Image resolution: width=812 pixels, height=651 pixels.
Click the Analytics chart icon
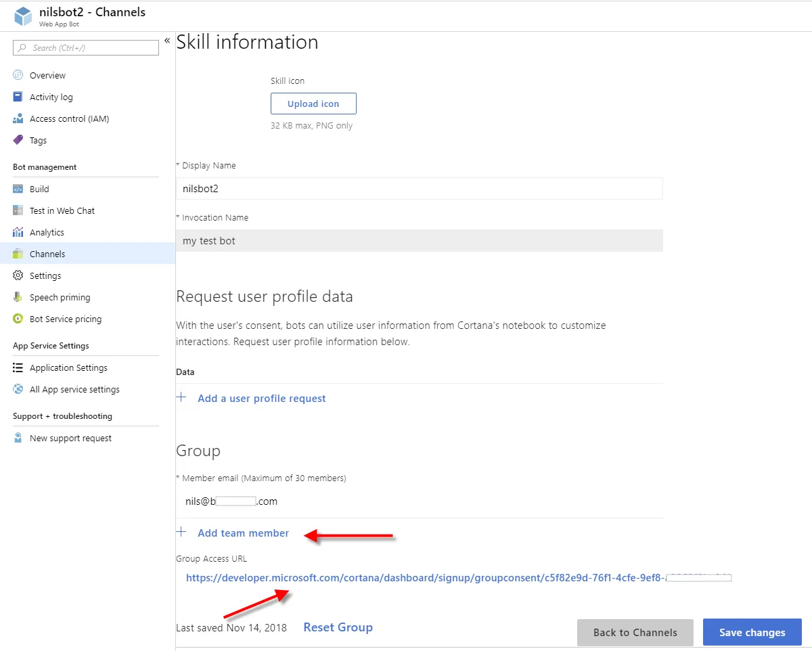[18, 232]
